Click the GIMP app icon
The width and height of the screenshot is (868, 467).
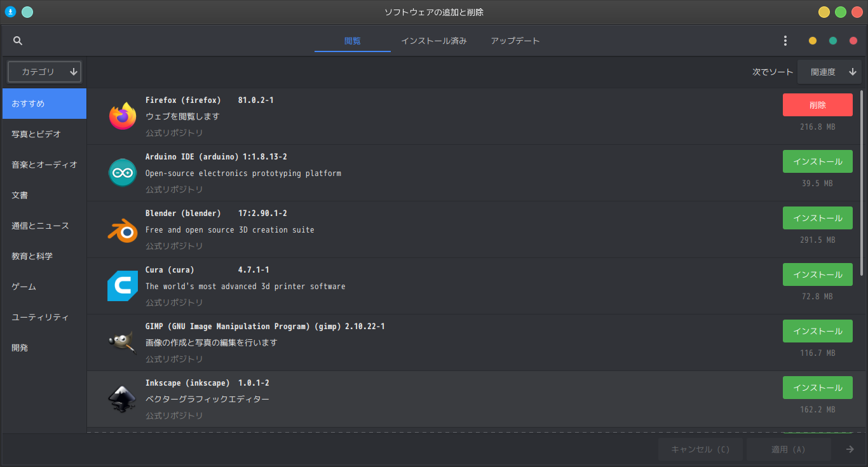coord(123,342)
